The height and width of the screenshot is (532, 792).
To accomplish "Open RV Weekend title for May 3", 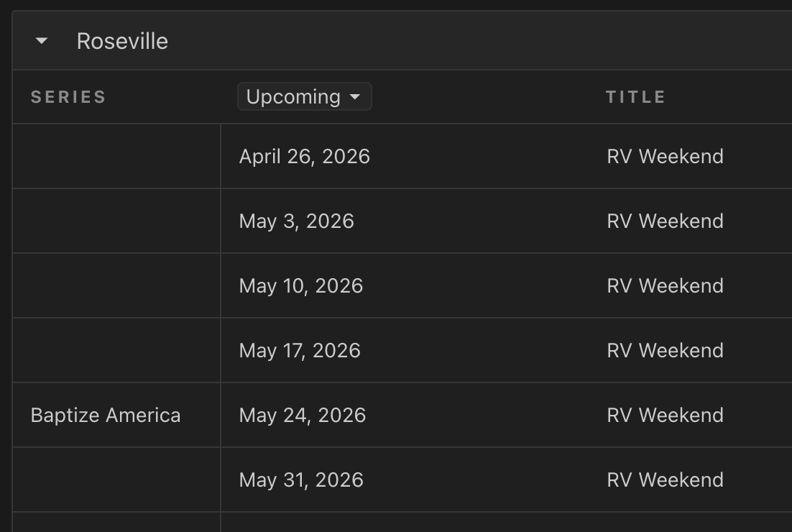I will coord(666,221).
